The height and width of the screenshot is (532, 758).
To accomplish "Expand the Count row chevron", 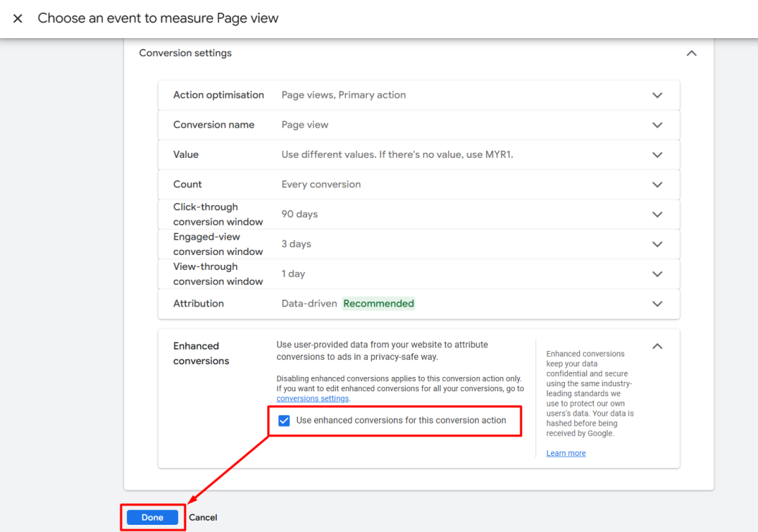I will pos(657,185).
